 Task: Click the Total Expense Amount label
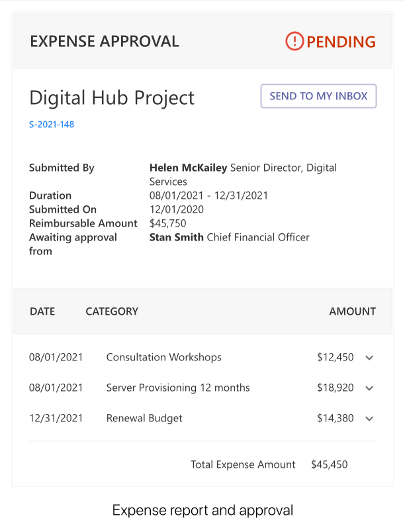coord(243,464)
